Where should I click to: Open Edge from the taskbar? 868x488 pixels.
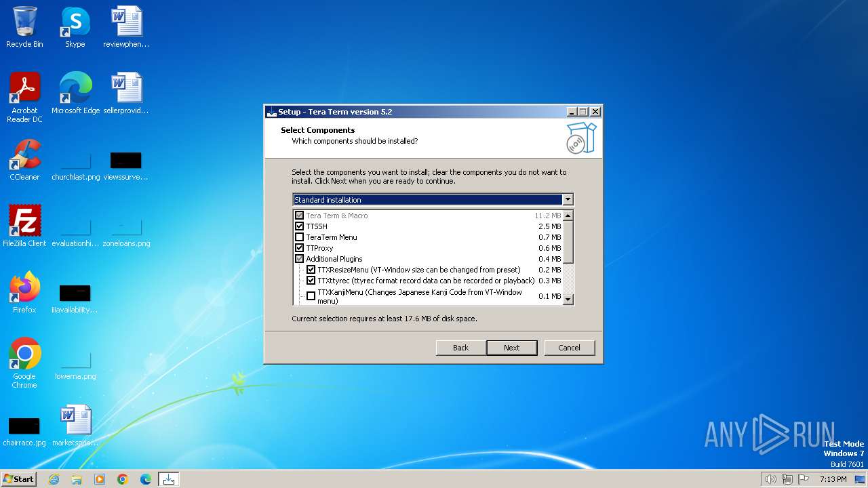[x=146, y=479]
